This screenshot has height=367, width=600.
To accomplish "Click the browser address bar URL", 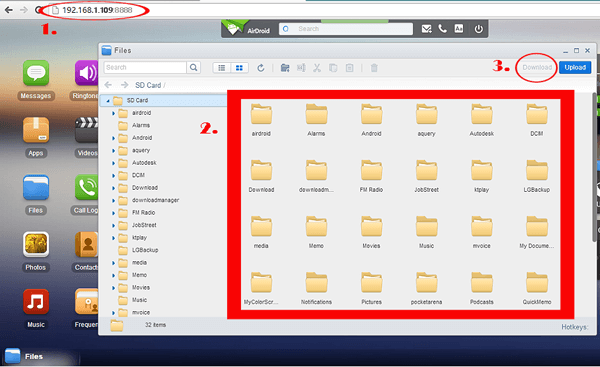I will [97, 10].
